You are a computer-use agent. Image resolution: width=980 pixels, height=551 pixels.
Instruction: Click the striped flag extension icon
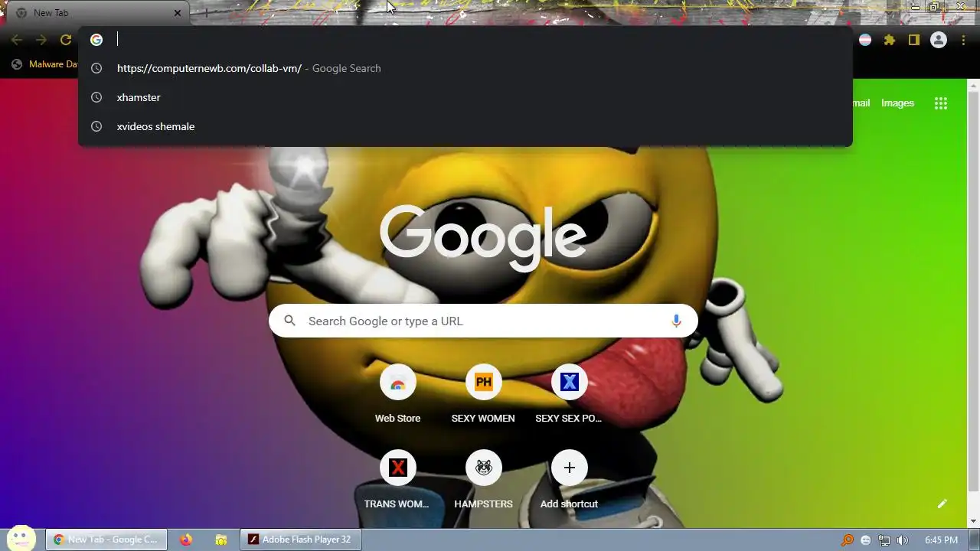pos(865,40)
